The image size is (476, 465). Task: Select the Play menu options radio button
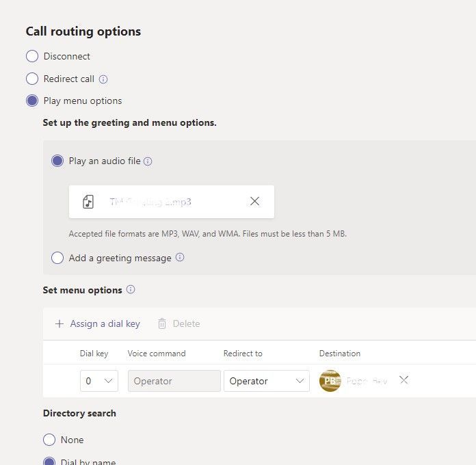pos(32,101)
